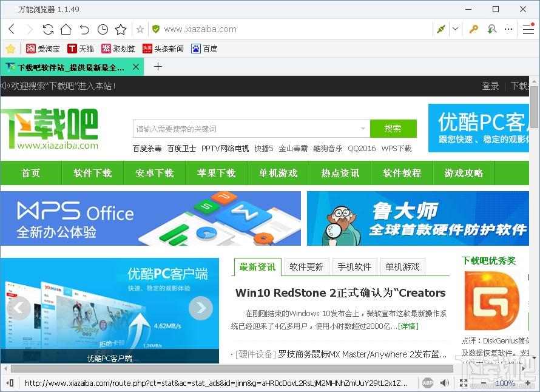Open the browser home page icon

click(x=66, y=29)
